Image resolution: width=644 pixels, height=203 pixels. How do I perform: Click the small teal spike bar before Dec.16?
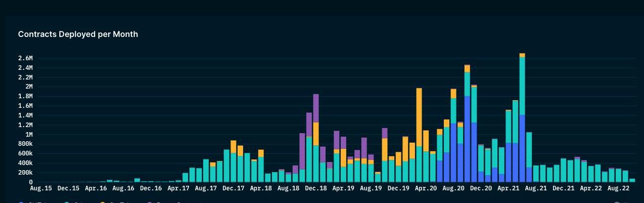pyautogui.click(x=137, y=180)
